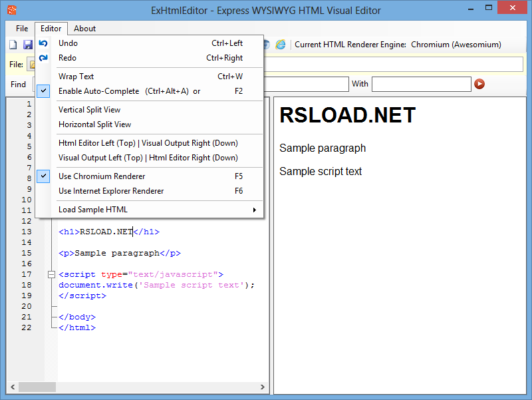Click the New file toolbar icon
The width and height of the screenshot is (532, 400).
point(13,45)
